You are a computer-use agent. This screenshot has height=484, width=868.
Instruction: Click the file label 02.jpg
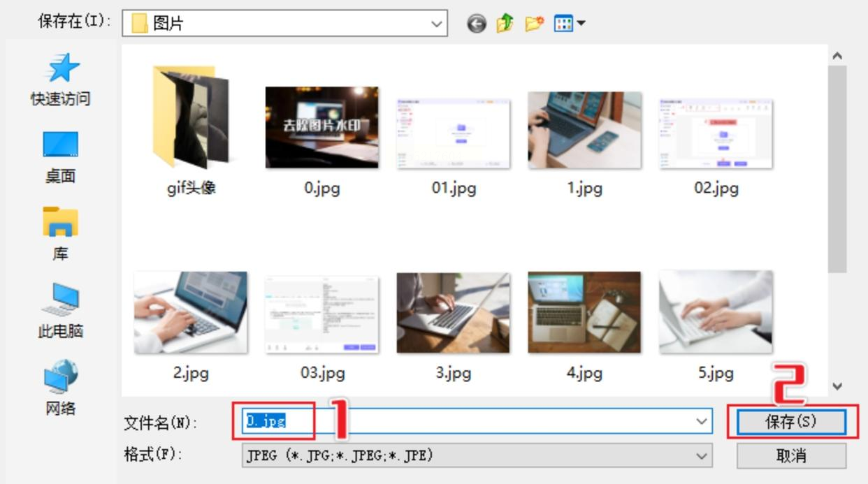716,189
